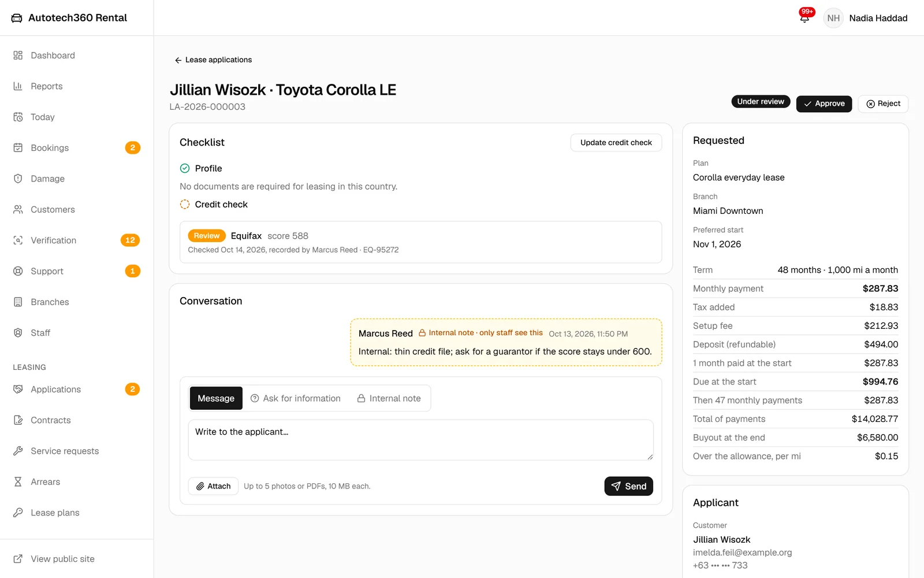Open Applications in the Leasing menu

coord(76,390)
